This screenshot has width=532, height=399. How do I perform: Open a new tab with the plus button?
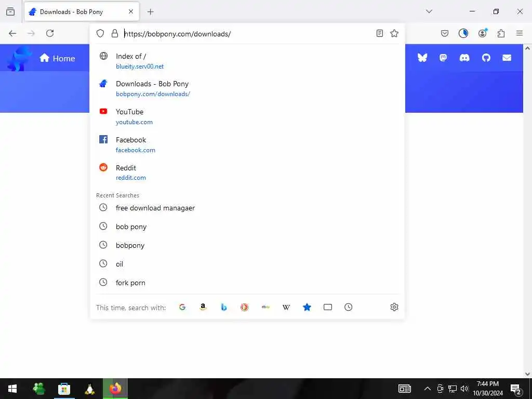click(150, 12)
